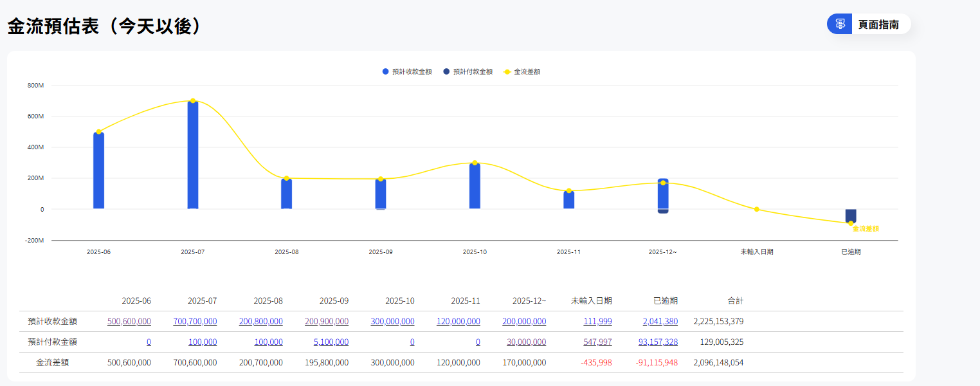
Task: Click the 2025-09 x-axis label
Action: [381, 252]
